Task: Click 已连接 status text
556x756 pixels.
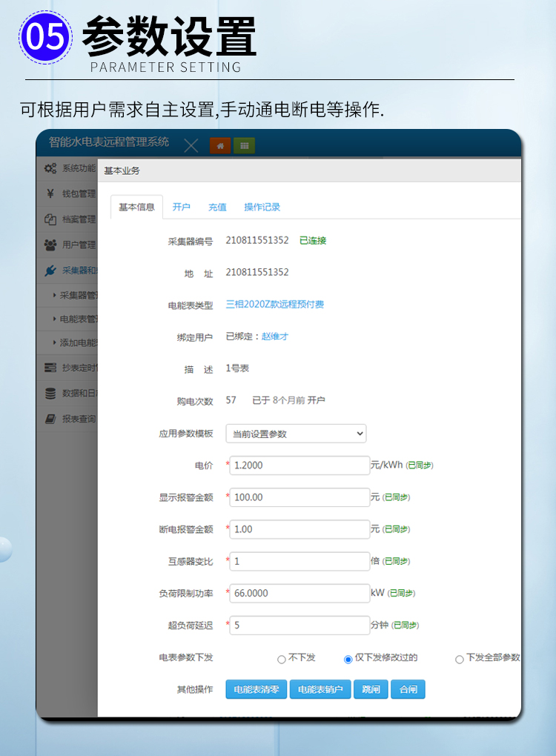Action: [x=313, y=241]
